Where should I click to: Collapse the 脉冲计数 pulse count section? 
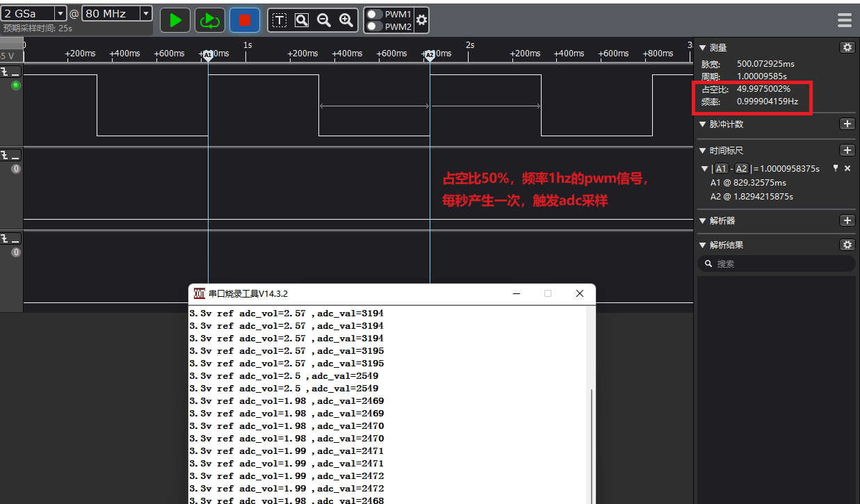click(x=702, y=124)
